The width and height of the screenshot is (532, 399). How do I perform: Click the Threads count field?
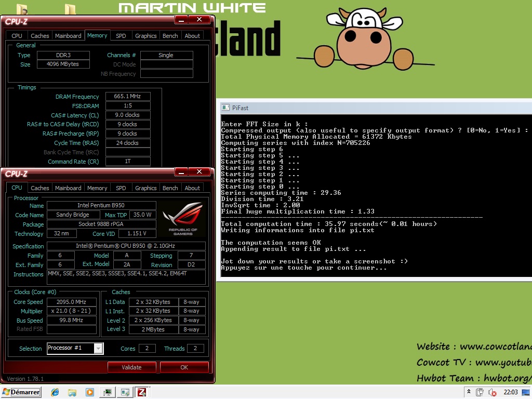tap(195, 348)
